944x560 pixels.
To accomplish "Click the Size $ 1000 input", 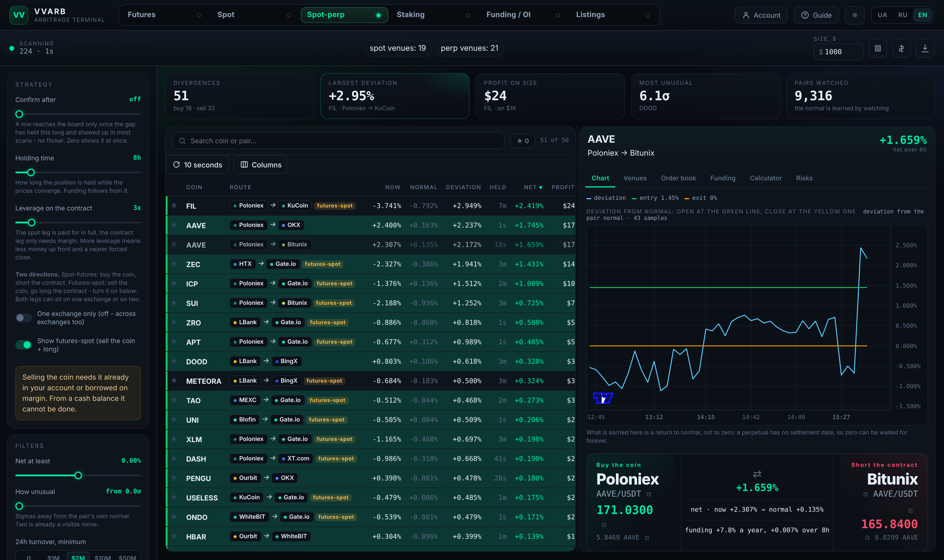I will [x=838, y=52].
